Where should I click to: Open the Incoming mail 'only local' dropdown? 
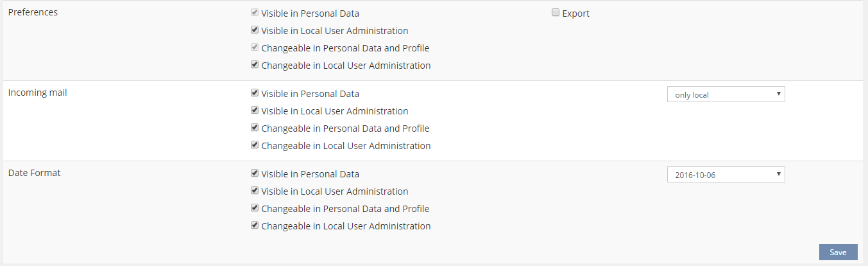point(725,94)
